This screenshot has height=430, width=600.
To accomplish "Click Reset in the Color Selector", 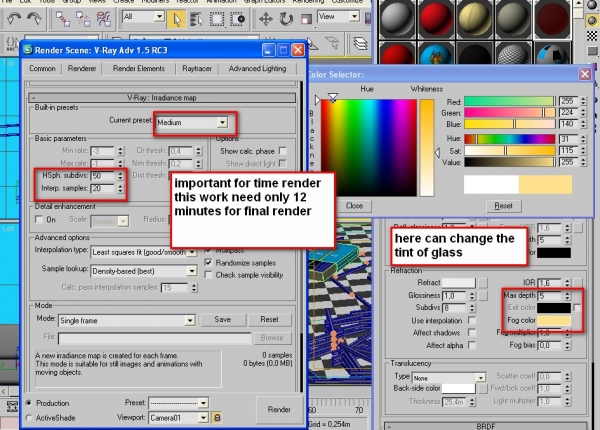I will (x=503, y=206).
